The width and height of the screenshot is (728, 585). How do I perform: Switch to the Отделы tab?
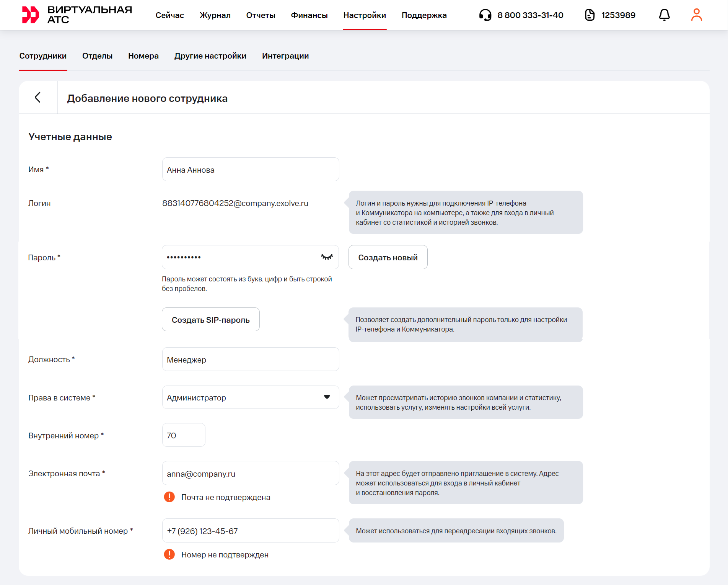pos(97,56)
